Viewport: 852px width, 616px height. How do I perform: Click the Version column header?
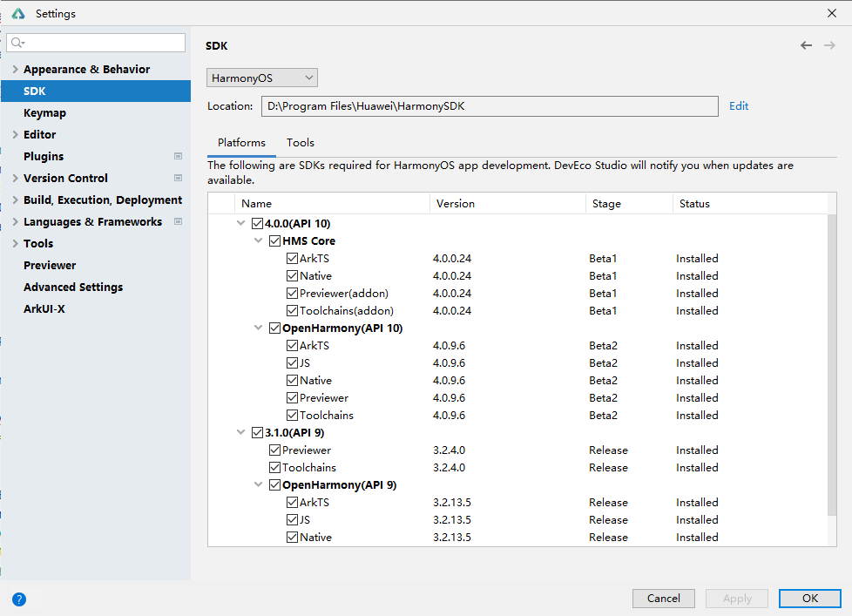coord(508,203)
